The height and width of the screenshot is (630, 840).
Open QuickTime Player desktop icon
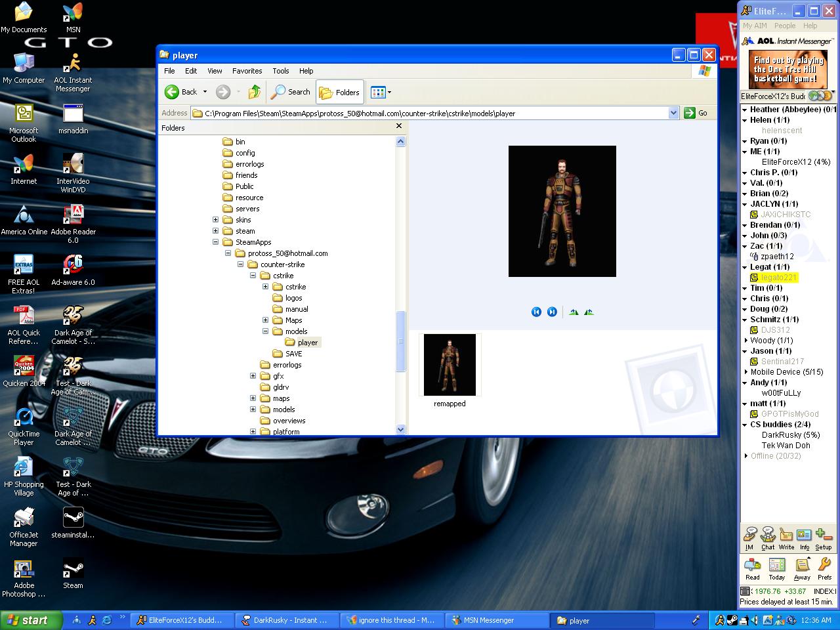(24, 426)
